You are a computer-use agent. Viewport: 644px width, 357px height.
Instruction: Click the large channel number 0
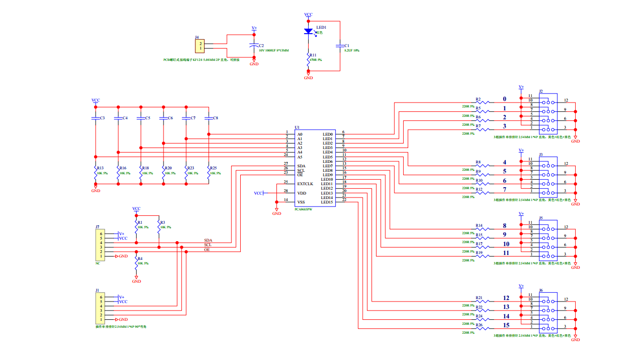[x=505, y=99]
